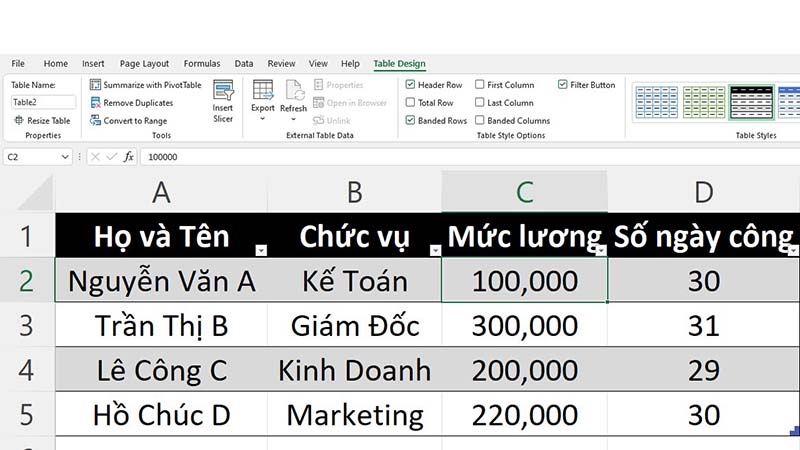Click the Export table icon

point(263,90)
